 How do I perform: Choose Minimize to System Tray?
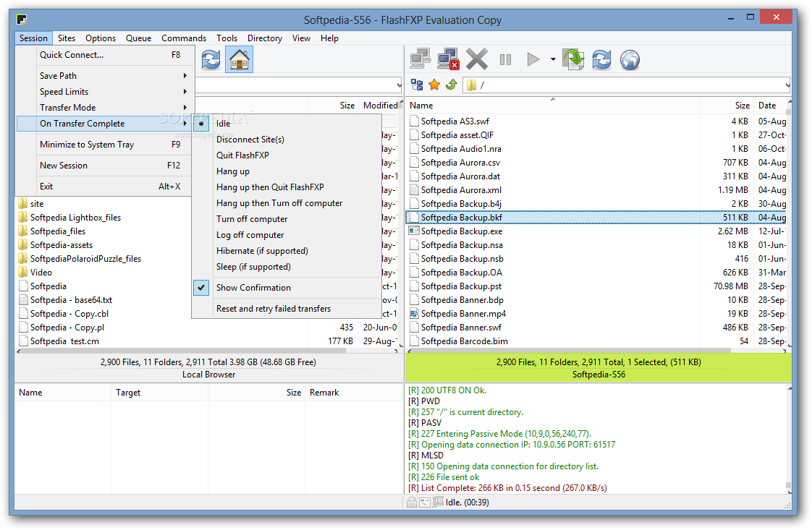[x=105, y=145]
